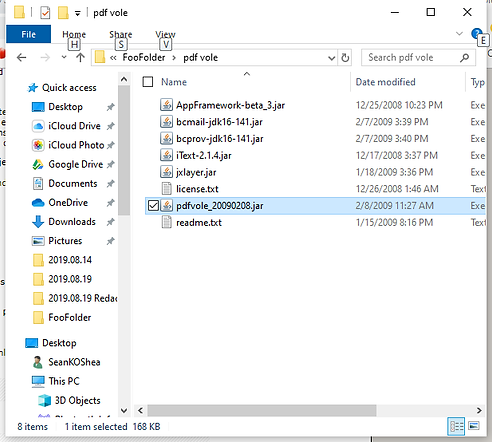This screenshot has width=492, height=442.
Task: Select the file name license.txt
Action: point(197,189)
